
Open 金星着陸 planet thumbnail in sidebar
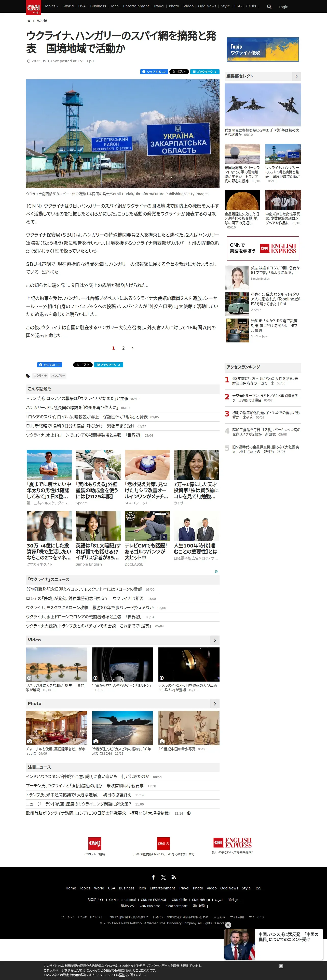pos(242,200)
